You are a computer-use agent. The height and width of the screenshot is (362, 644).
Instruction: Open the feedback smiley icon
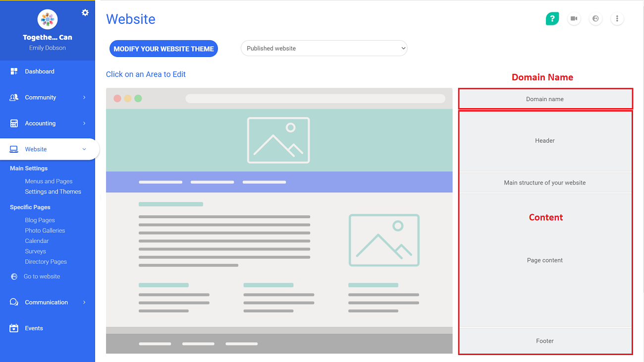point(595,18)
